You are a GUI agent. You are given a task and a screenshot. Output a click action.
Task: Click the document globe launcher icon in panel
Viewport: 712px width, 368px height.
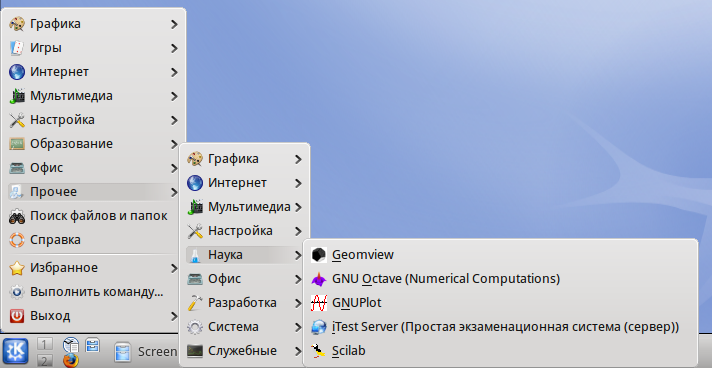click(x=70, y=344)
